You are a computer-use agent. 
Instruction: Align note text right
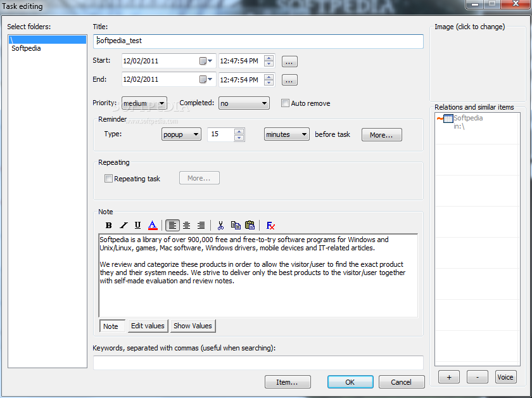(201, 225)
